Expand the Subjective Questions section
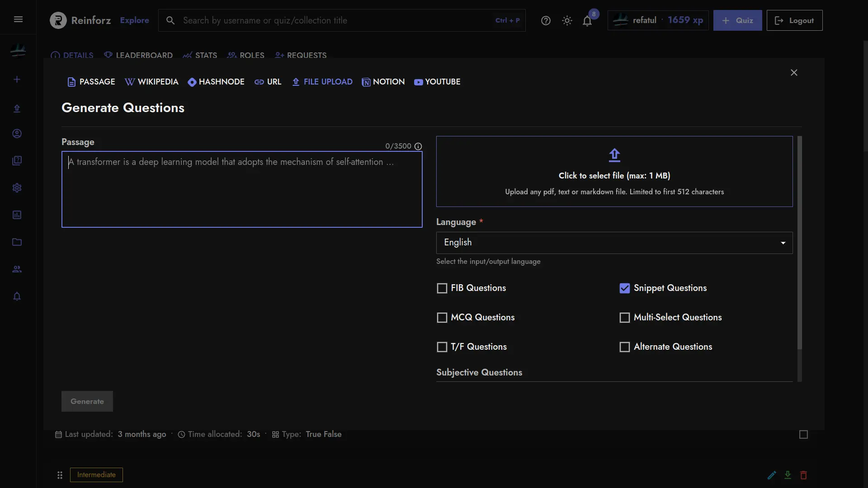The height and width of the screenshot is (488, 868). (479, 372)
